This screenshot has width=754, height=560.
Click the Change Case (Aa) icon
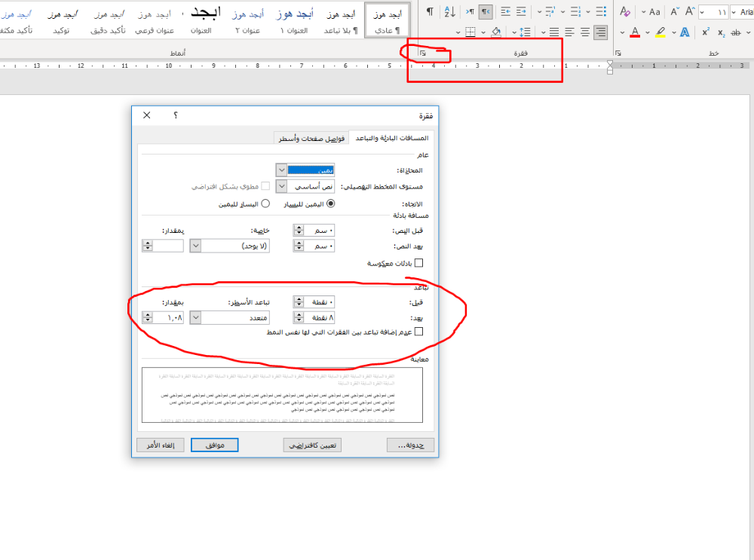click(x=654, y=12)
